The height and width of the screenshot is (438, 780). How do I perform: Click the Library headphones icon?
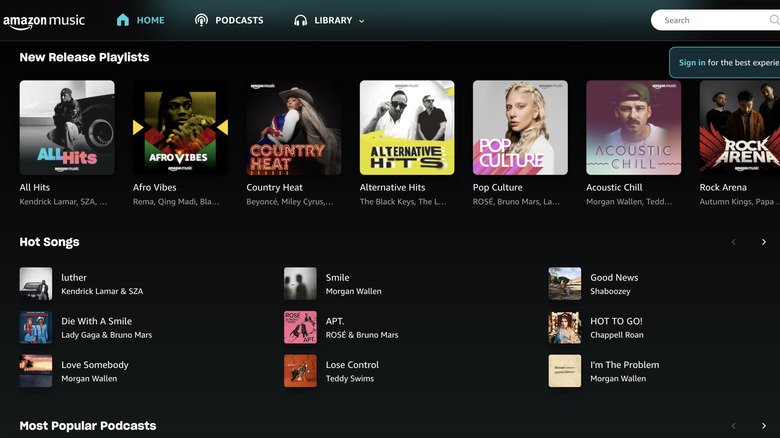(301, 20)
